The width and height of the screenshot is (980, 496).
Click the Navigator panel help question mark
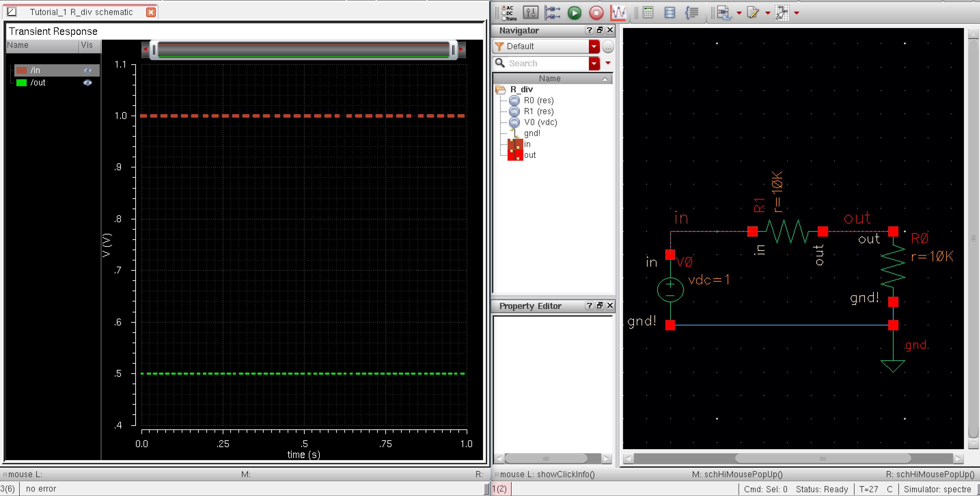tap(589, 30)
